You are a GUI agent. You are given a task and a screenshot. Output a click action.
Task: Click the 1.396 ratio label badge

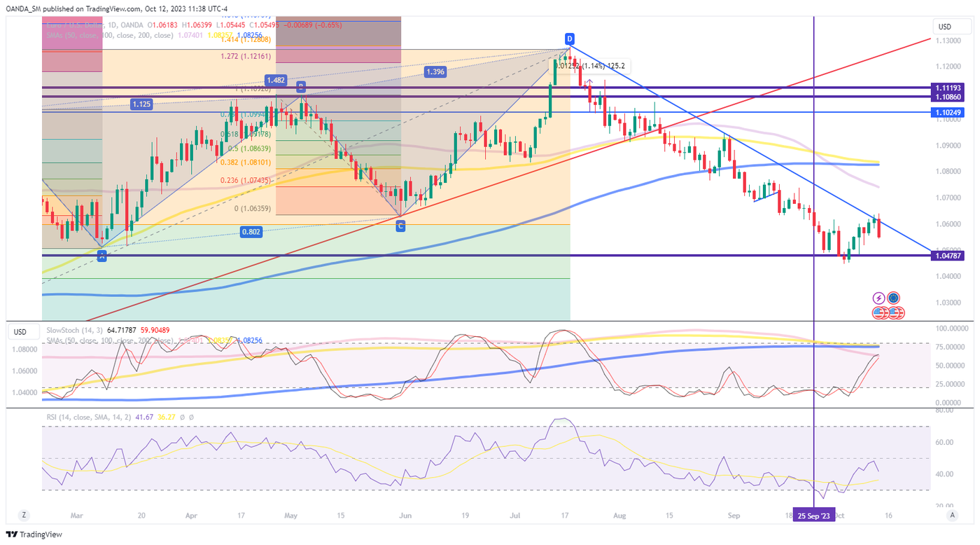pyautogui.click(x=435, y=71)
